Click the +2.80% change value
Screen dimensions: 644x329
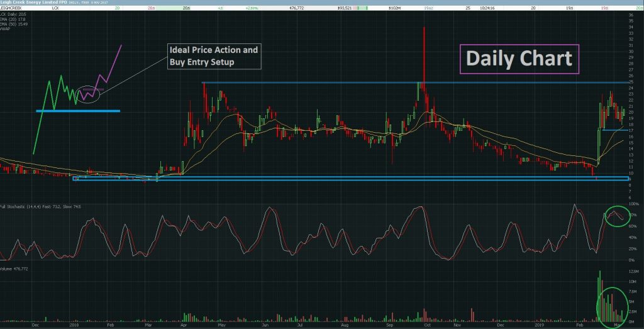tap(251, 8)
